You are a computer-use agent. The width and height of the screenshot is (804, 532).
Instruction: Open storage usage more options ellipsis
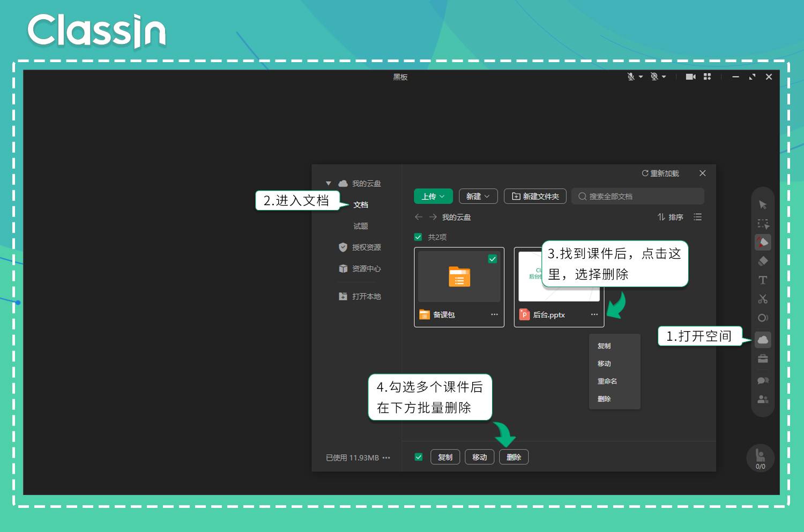pos(386,458)
